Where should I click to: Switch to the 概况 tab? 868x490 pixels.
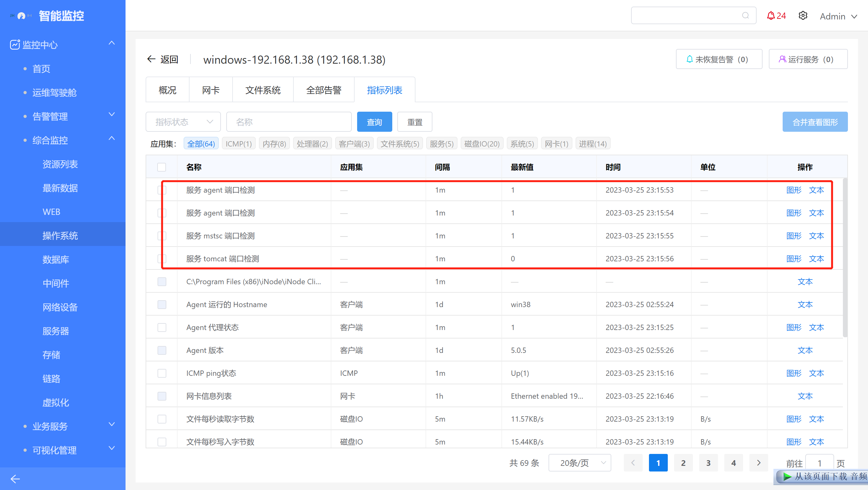pyautogui.click(x=168, y=90)
